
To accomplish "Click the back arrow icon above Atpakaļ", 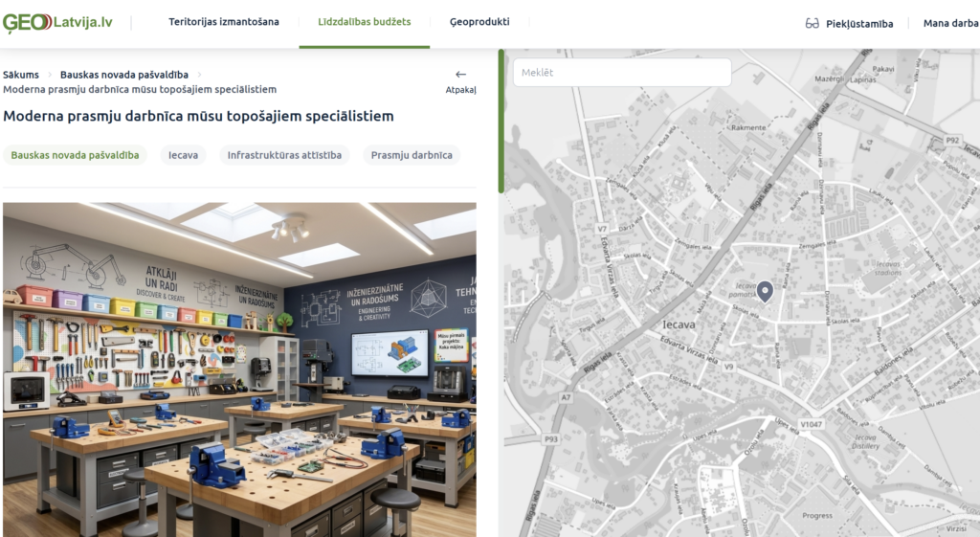I will click(x=460, y=74).
